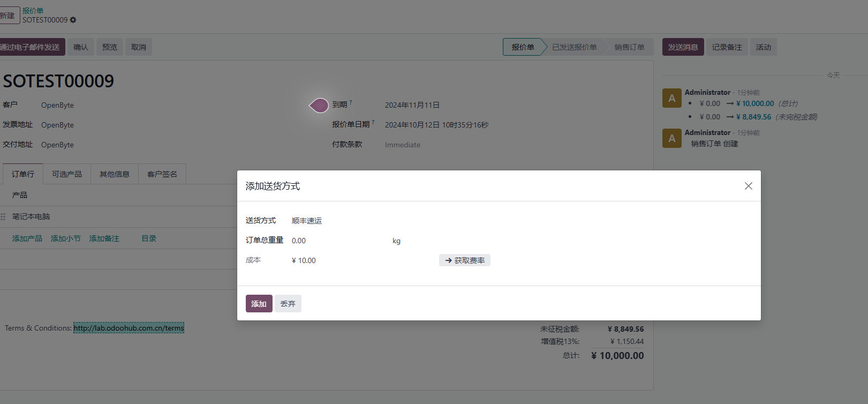Open the 付款条款 field showing Immediate

(403, 145)
